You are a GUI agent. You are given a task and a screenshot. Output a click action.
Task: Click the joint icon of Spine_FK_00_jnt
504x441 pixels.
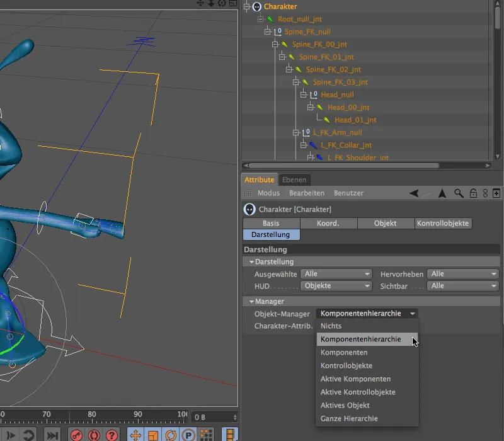(285, 44)
